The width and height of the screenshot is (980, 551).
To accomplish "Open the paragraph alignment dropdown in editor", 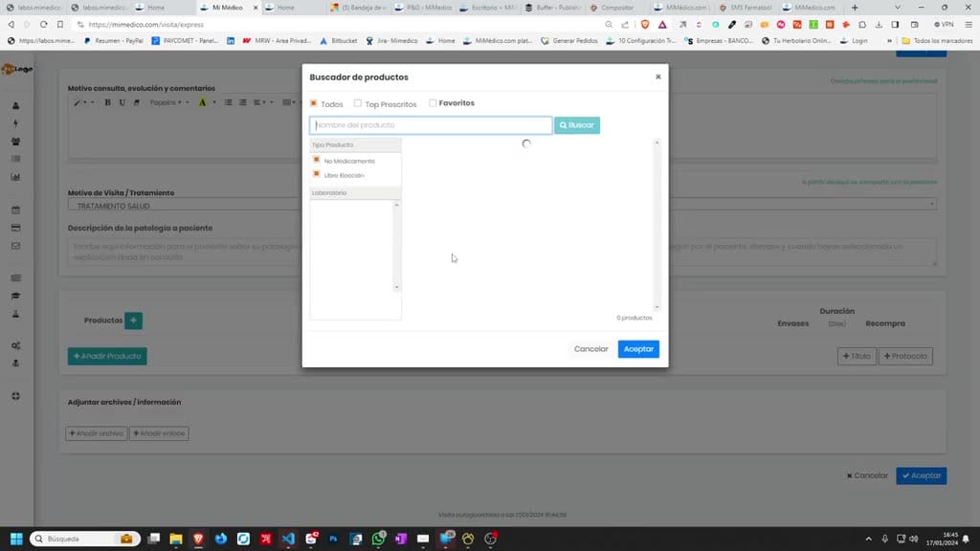I will point(263,102).
